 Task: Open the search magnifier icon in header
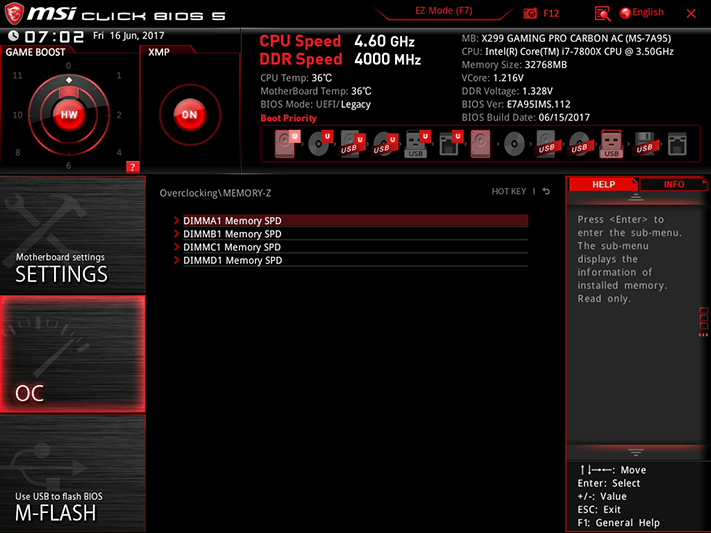[602, 14]
